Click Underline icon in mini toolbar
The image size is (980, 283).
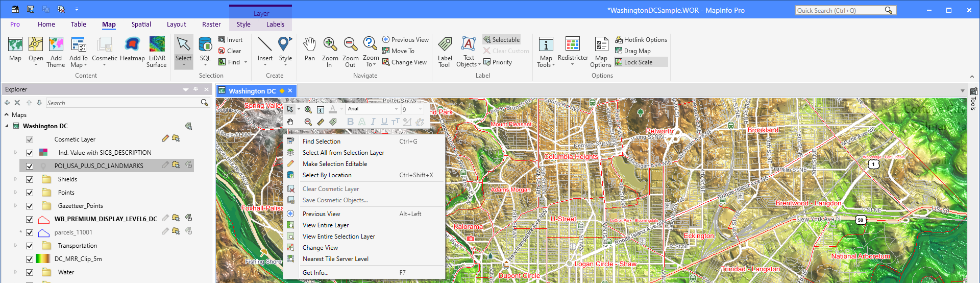(x=384, y=122)
